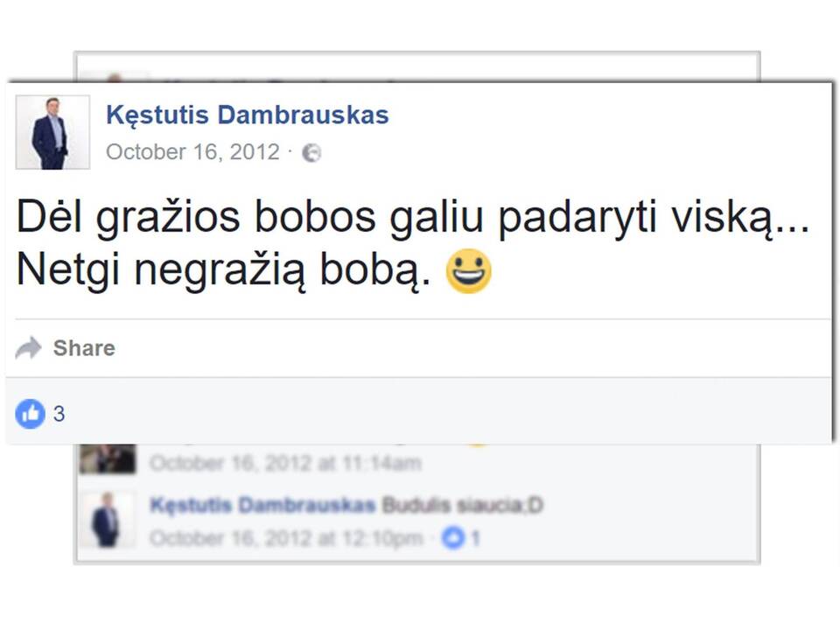Click the grinning emoji in the post
The image size is (840, 630).
469,271
